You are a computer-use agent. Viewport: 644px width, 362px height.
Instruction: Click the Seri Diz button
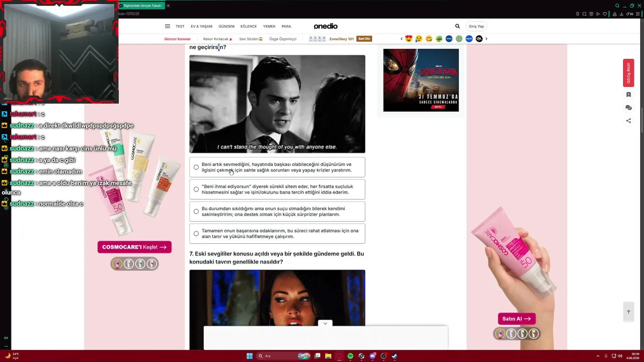(x=364, y=39)
